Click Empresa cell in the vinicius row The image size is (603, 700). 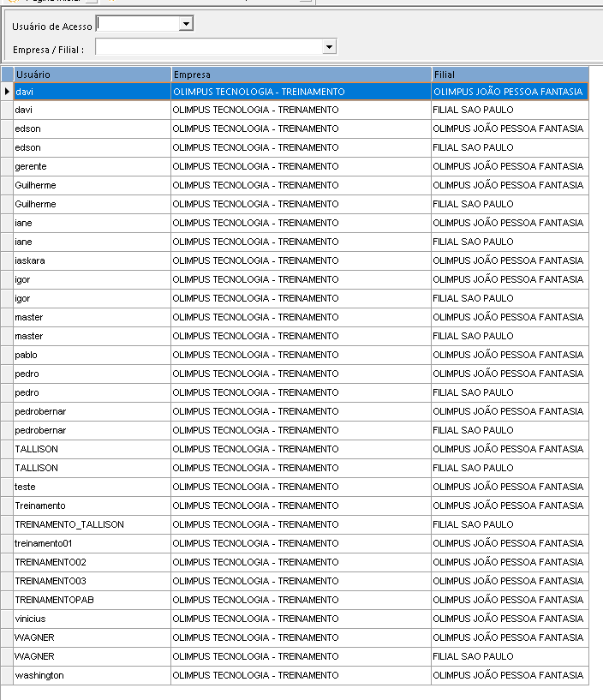[301, 619]
